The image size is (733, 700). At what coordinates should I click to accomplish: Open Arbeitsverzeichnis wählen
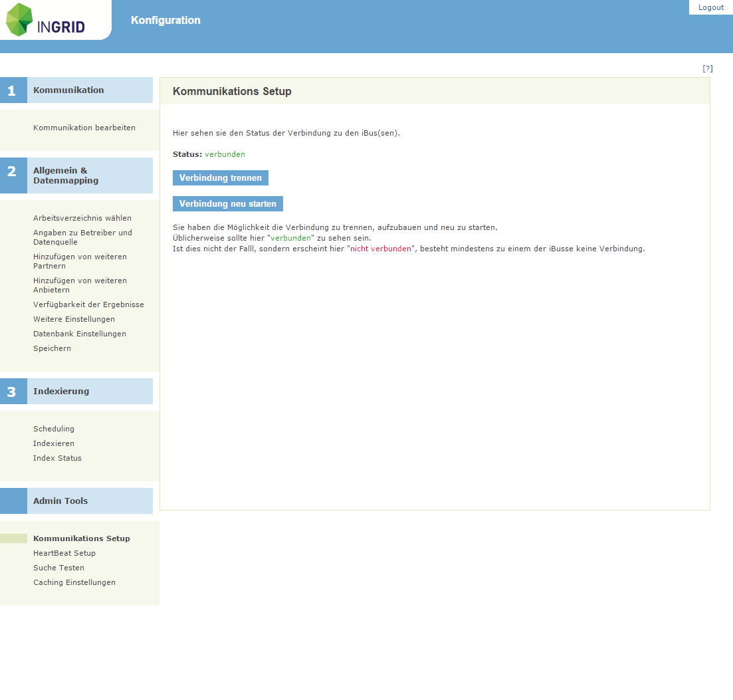coord(82,217)
